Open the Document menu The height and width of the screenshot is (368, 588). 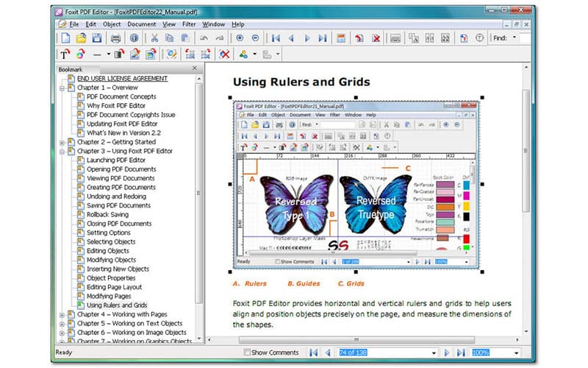[x=141, y=24]
